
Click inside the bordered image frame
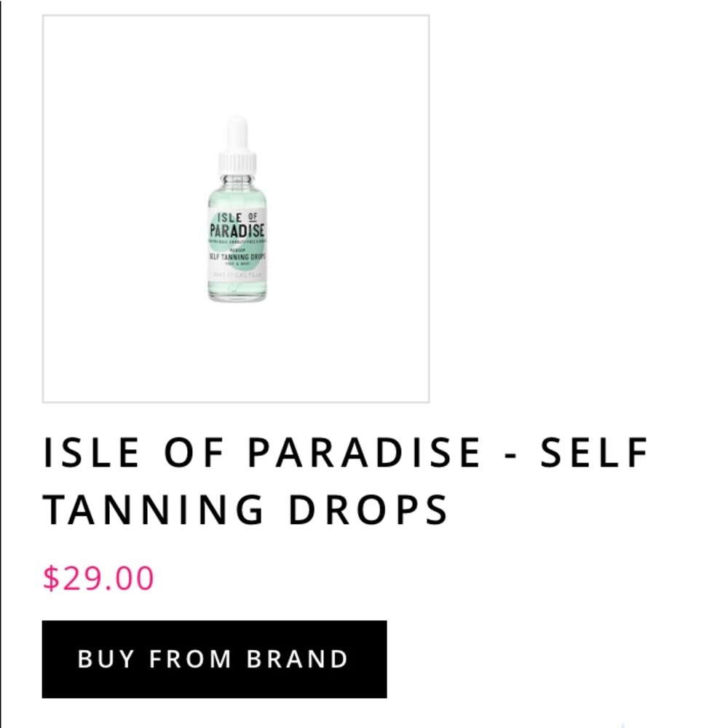click(235, 209)
